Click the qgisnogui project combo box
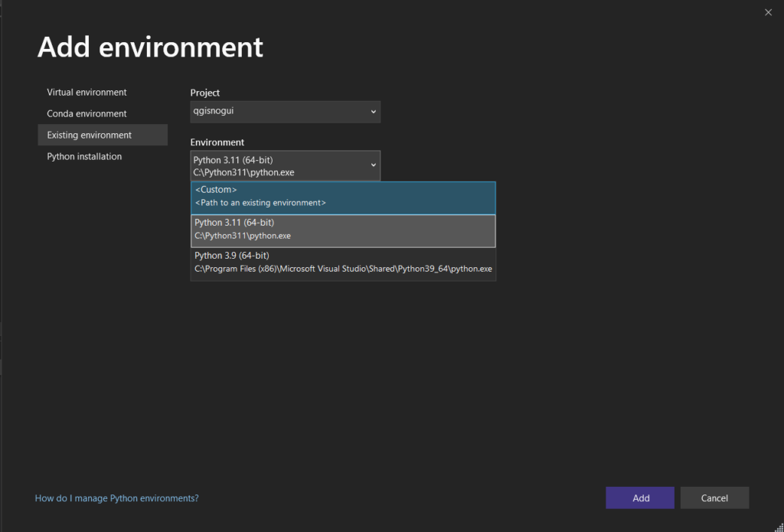784x532 pixels. 276,112
